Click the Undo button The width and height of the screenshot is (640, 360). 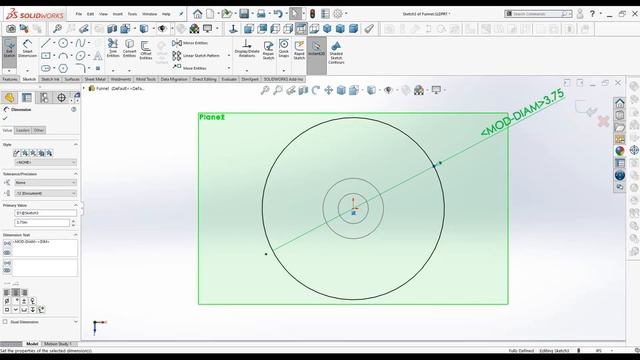278,14
